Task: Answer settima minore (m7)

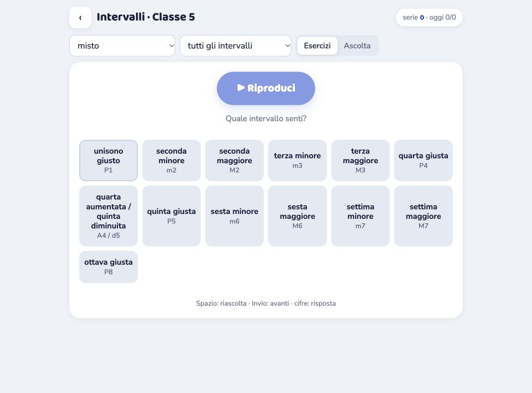Action: (x=360, y=216)
